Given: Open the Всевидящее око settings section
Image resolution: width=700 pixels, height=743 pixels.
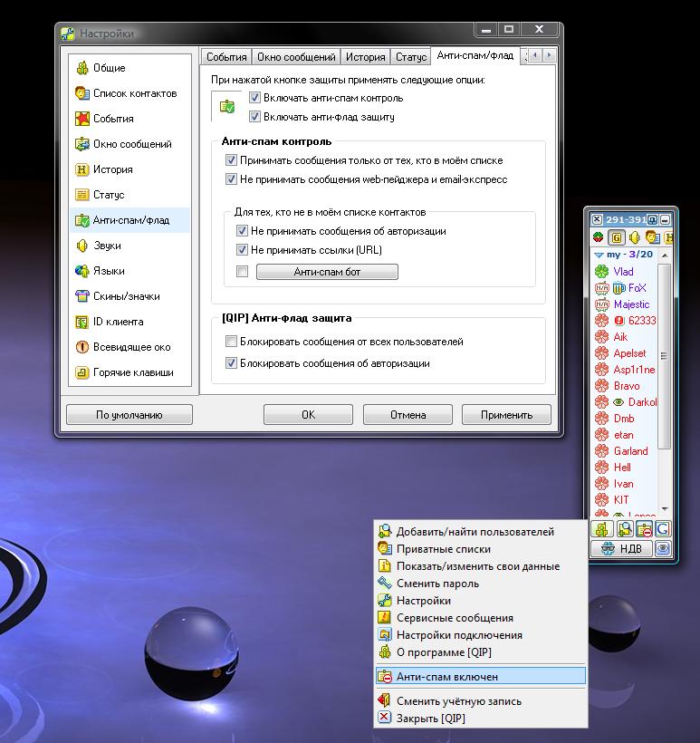Looking at the screenshot, I should 129,347.
